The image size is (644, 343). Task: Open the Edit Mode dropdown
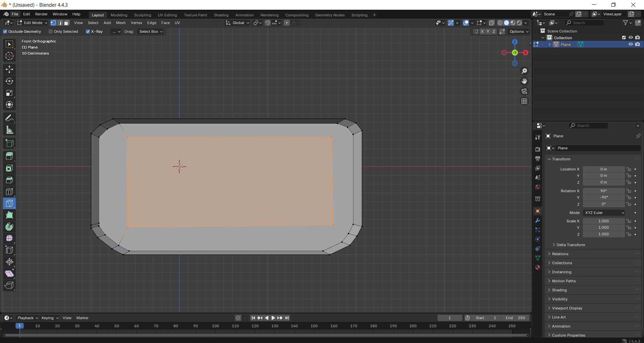pos(32,23)
